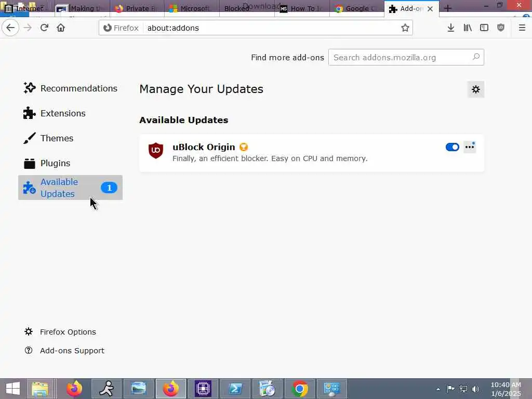Open the uBlock Origin toolbar shield icon
This screenshot has height=399, width=532.
click(501, 28)
